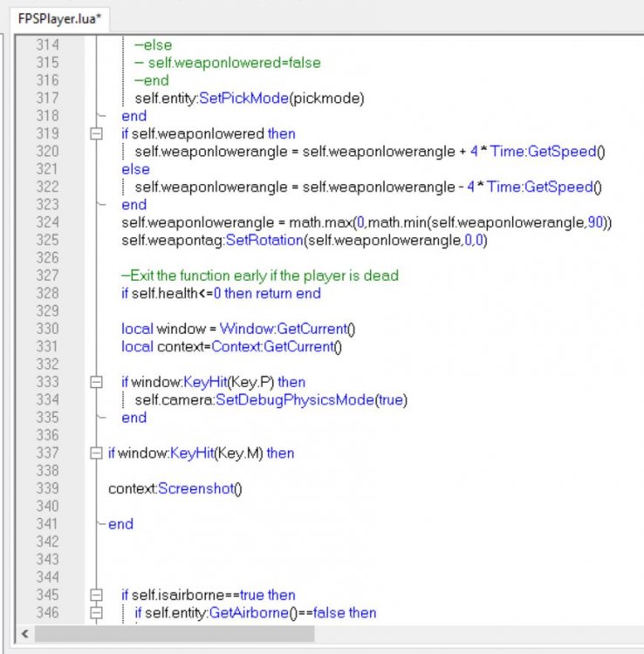Collapse the fold at line 345
Viewport: 644px width, 654px height.
(96, 595)
